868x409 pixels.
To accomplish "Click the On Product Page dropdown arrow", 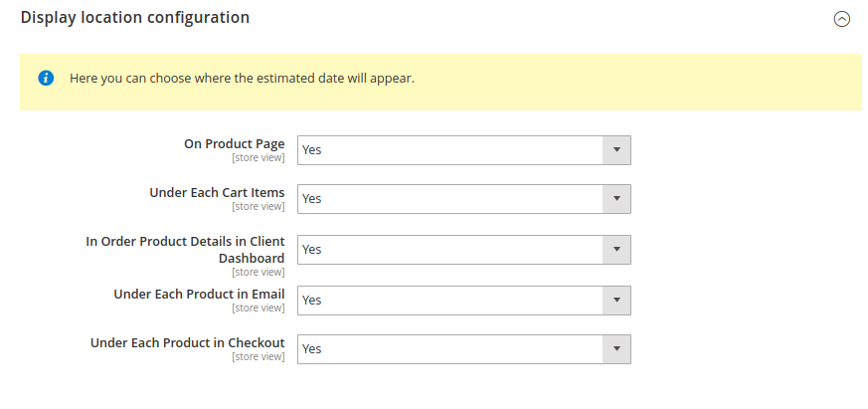I will tap(616, 150).
